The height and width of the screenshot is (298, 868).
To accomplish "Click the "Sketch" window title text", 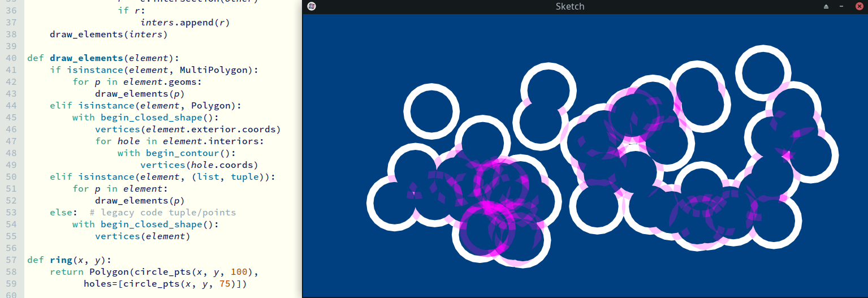I will coord(570,6).
